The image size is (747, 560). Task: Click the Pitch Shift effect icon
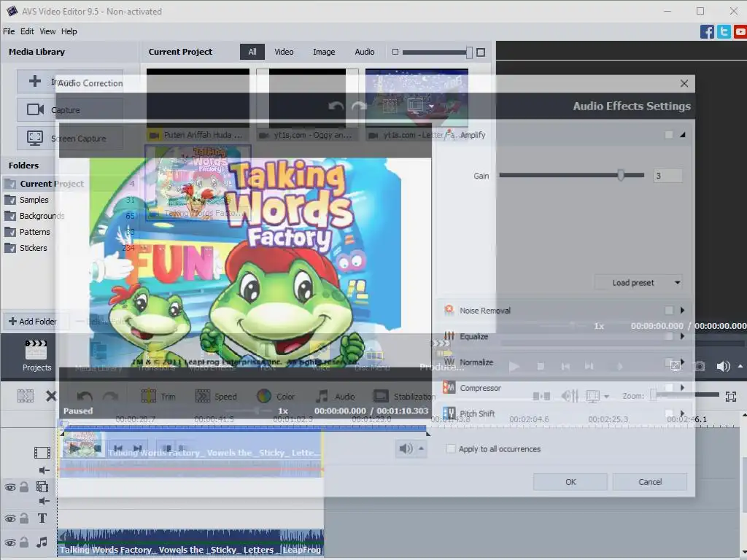pos(449,413)
